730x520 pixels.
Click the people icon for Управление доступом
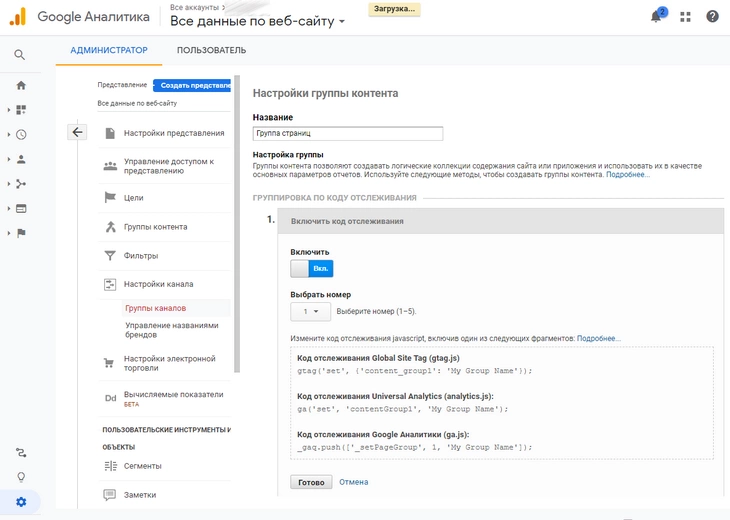coord(110,166)
